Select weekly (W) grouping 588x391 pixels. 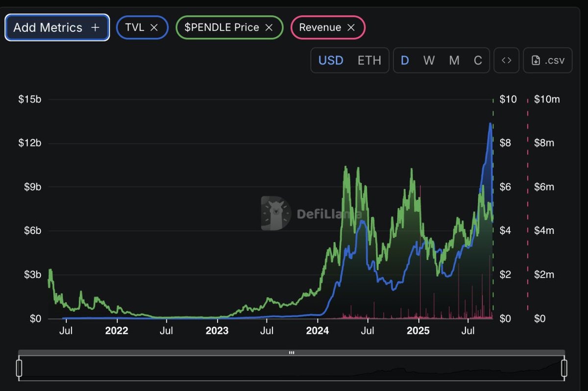(429, 60)
